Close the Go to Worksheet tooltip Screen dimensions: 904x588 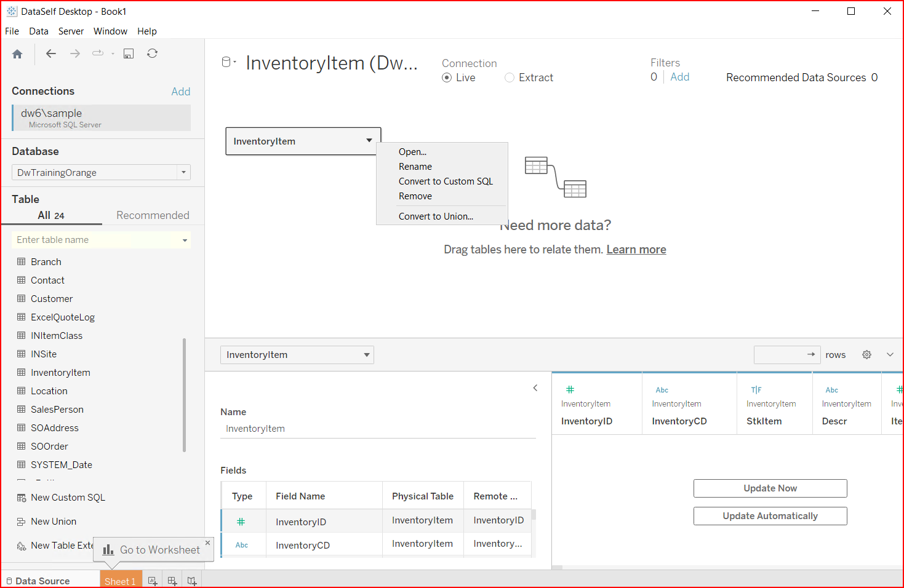click(207, 542)
